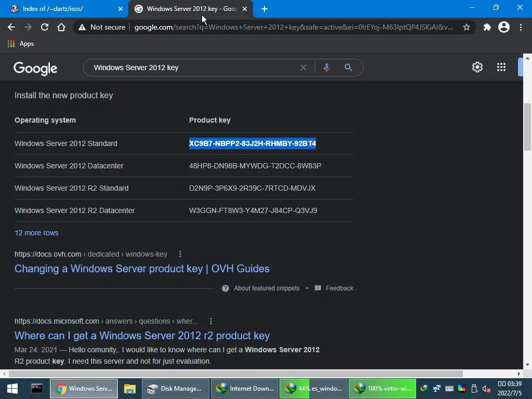This screenshot has height=399, width=532.
Task: Expand the 12 more rows link
Action: click(x=36, y=233)
